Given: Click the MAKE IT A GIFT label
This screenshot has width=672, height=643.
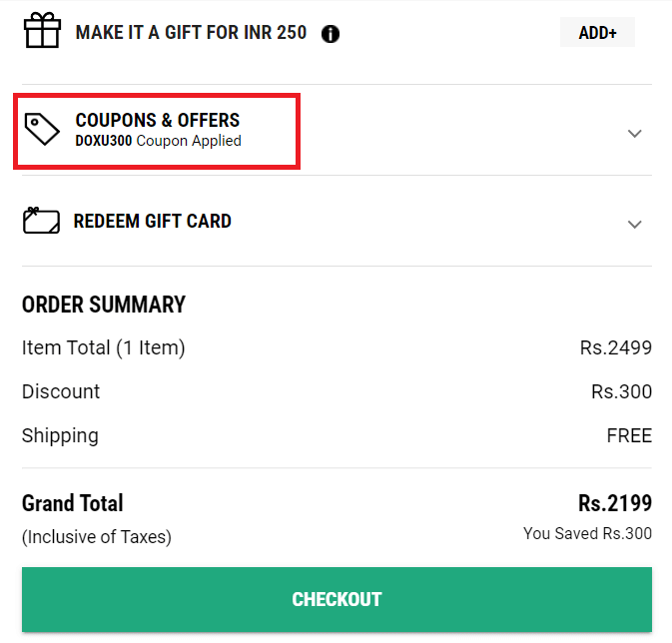Looking at the screenshot, I should click(x=191, y=33).
